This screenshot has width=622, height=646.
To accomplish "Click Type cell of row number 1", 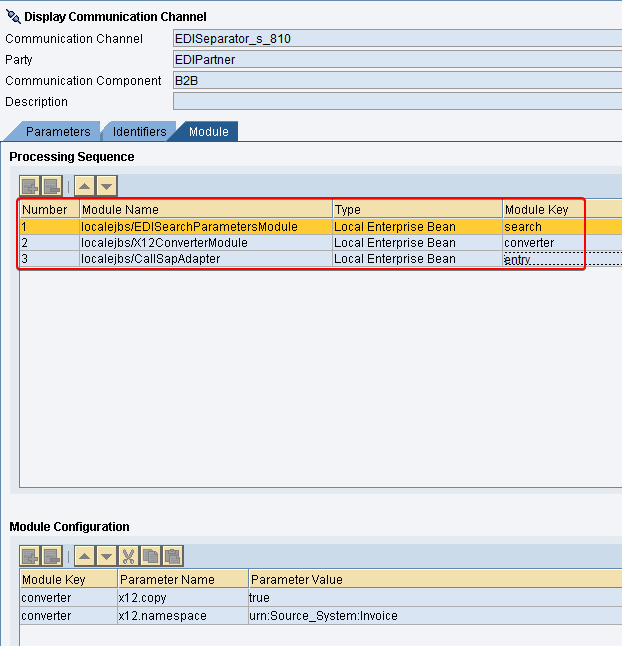I will [x=417, y=227].
